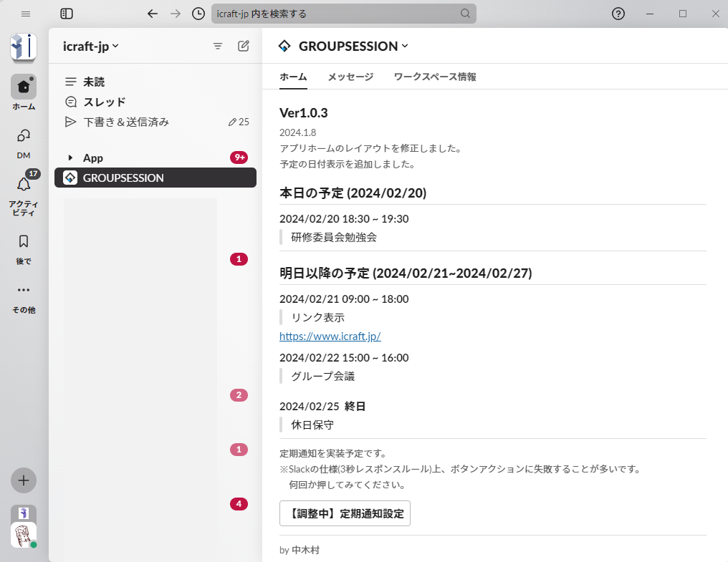This screenshot has width=728, height=562.
Task: Switch to the secondary workspace icon
Action: pyautogui.click(x=24, y=513)
